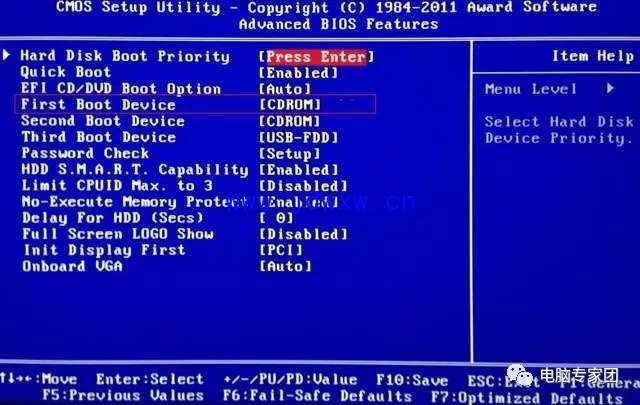Change the Init Display First PCI value

click(x=281, y=250)
